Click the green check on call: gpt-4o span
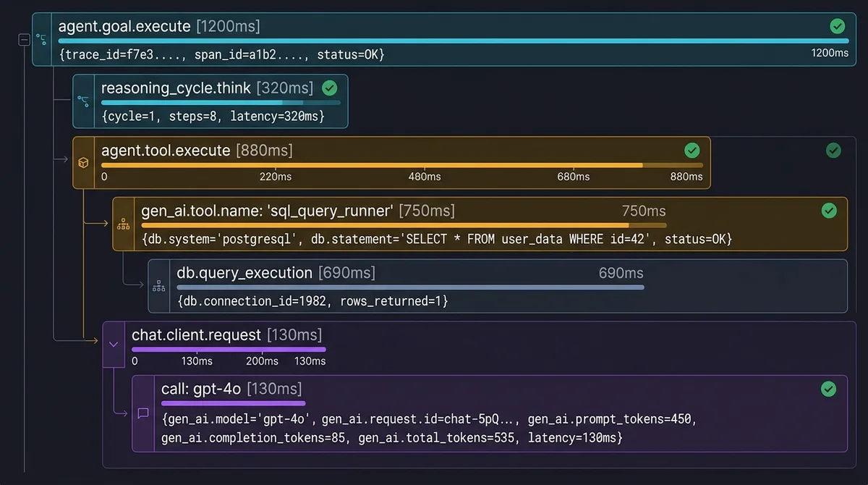The width and height of the screenshot is (868, 485). (x=829, y=389)
